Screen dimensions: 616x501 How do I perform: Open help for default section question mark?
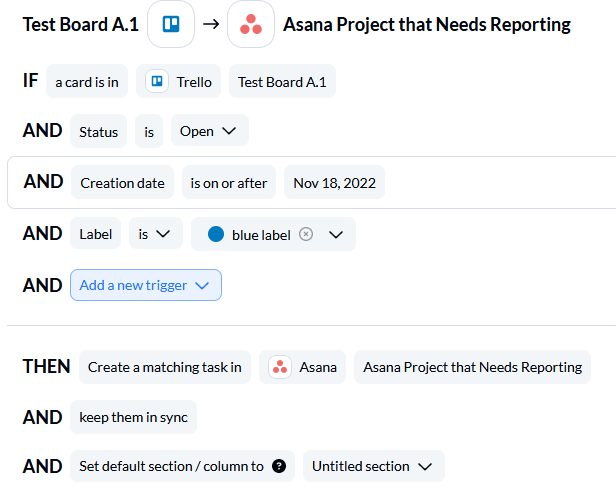[x=279, y=466]
